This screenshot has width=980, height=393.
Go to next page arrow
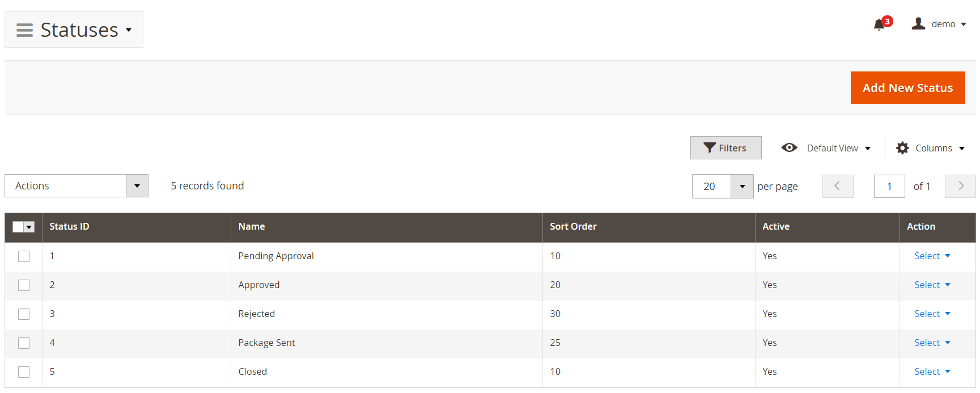[960, 186]
